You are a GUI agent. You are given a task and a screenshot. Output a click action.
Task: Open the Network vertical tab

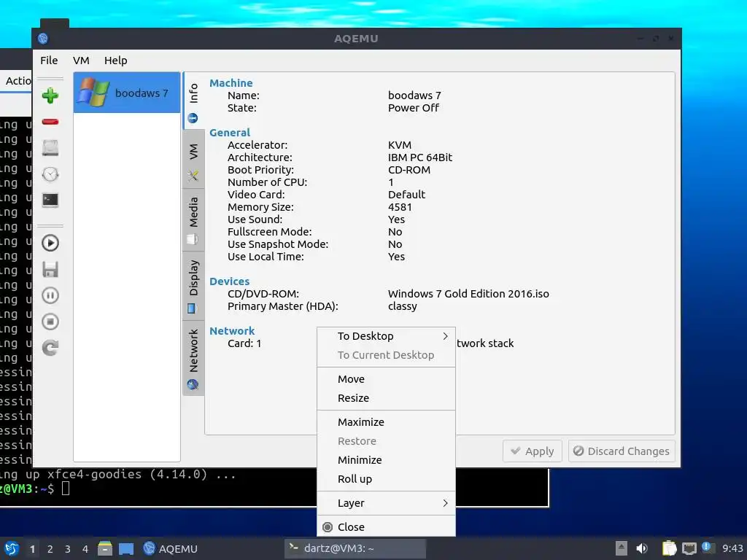(x=193, y=358)
